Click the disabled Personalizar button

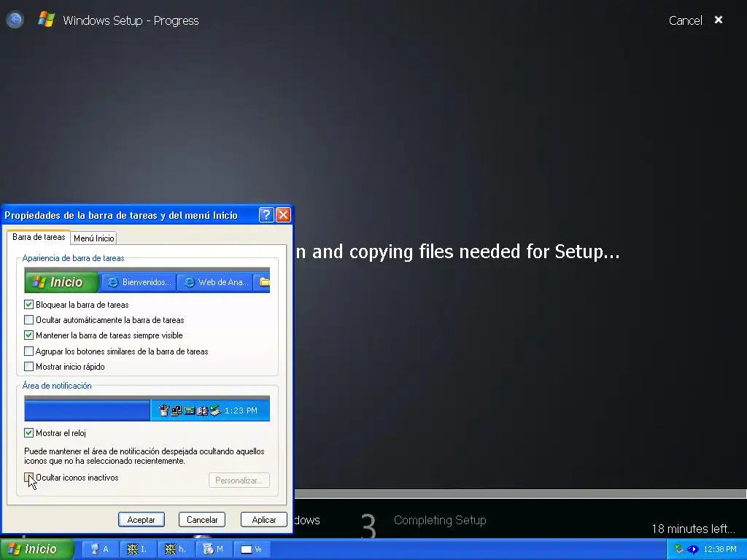coord(239,480)
